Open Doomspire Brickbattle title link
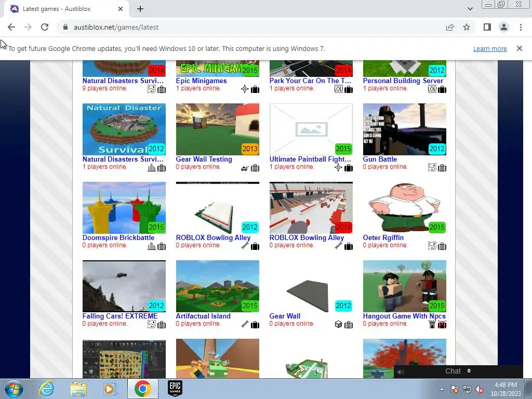The image size is (532, 399). point(118,237)
